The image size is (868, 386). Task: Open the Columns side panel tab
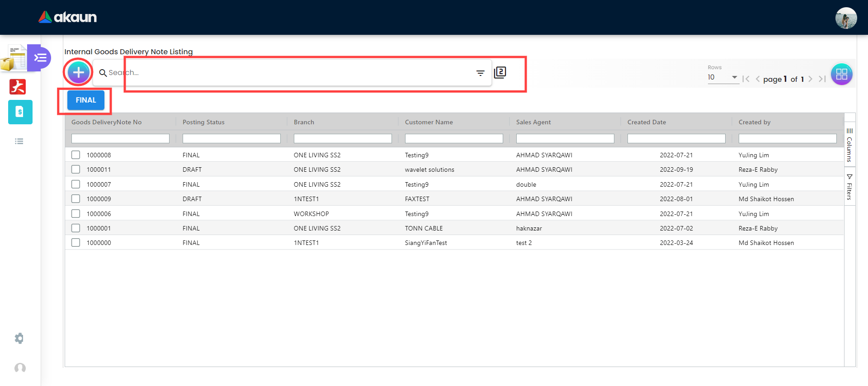coord(849,145)
